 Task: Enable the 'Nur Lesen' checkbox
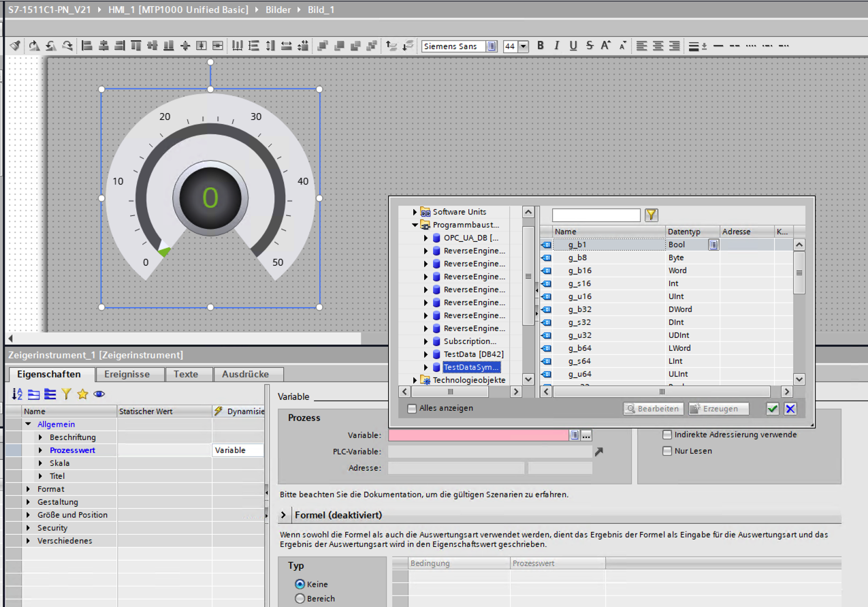click(x=667, y=451)
